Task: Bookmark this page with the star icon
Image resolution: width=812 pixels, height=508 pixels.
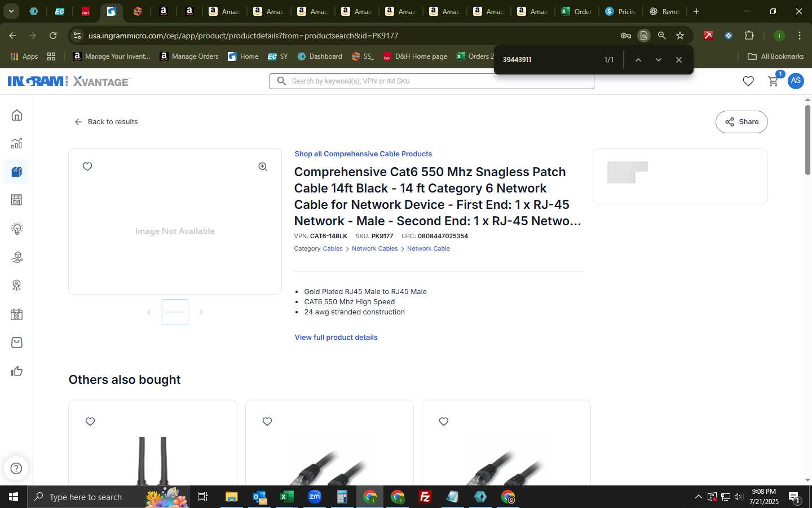Action: [x=680, y=36]
